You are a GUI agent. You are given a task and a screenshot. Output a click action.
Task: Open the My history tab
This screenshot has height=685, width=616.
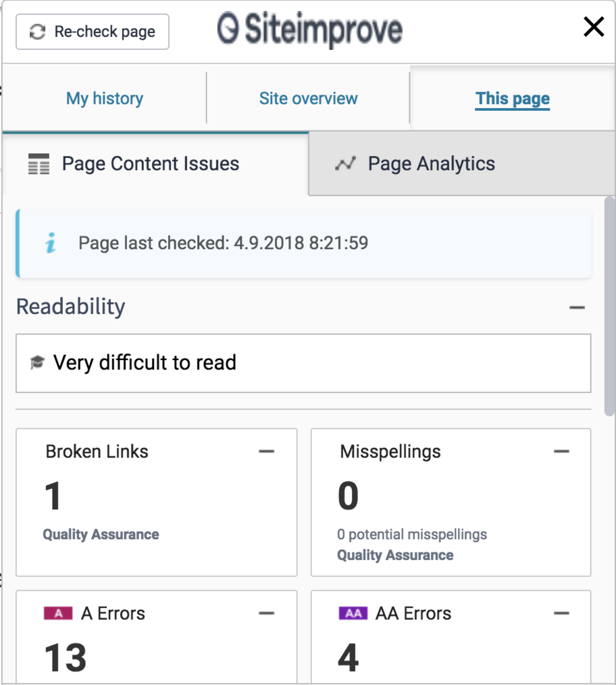point(105,99)
